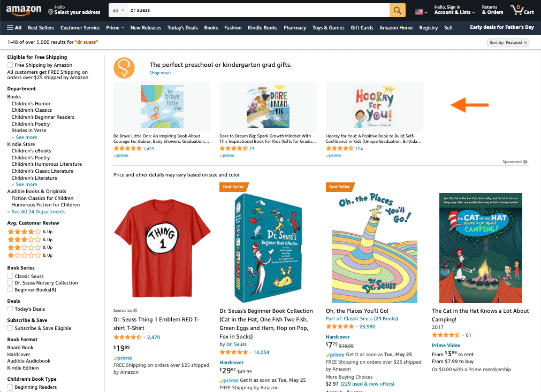Open the All search category dropdown
The image size is (541, 392).
click(x=119, y=11)
